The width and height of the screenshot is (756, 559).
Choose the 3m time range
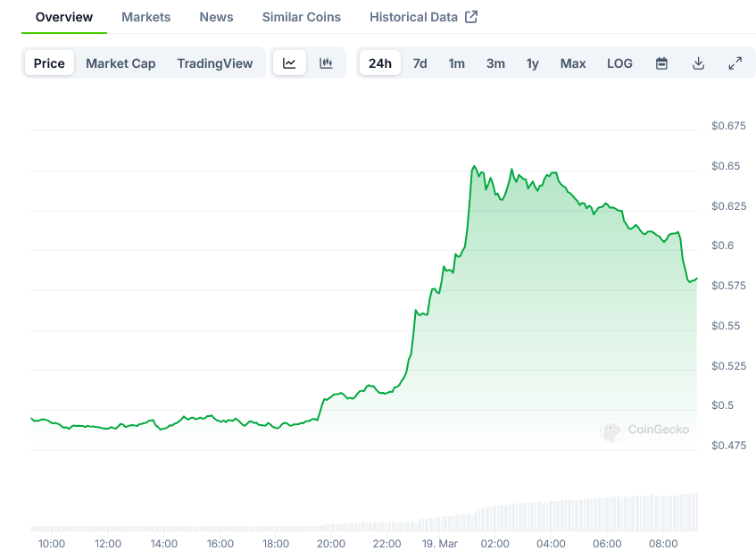495,63
